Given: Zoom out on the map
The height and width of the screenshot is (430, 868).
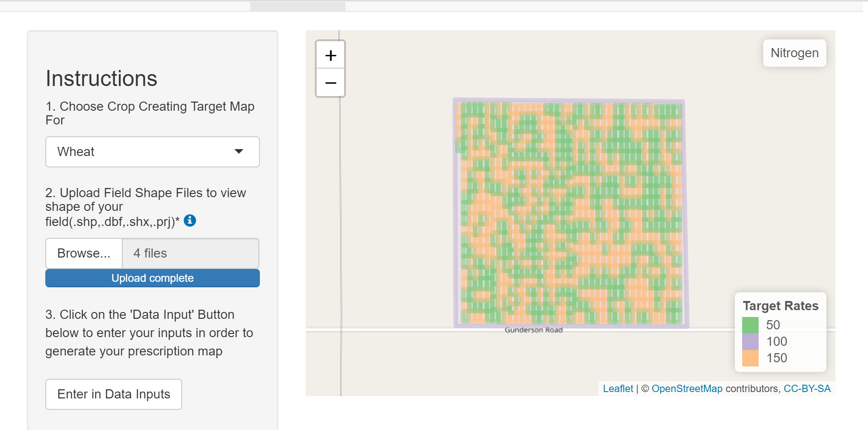Looking at the screenshot, I should [x=330, y=83].
